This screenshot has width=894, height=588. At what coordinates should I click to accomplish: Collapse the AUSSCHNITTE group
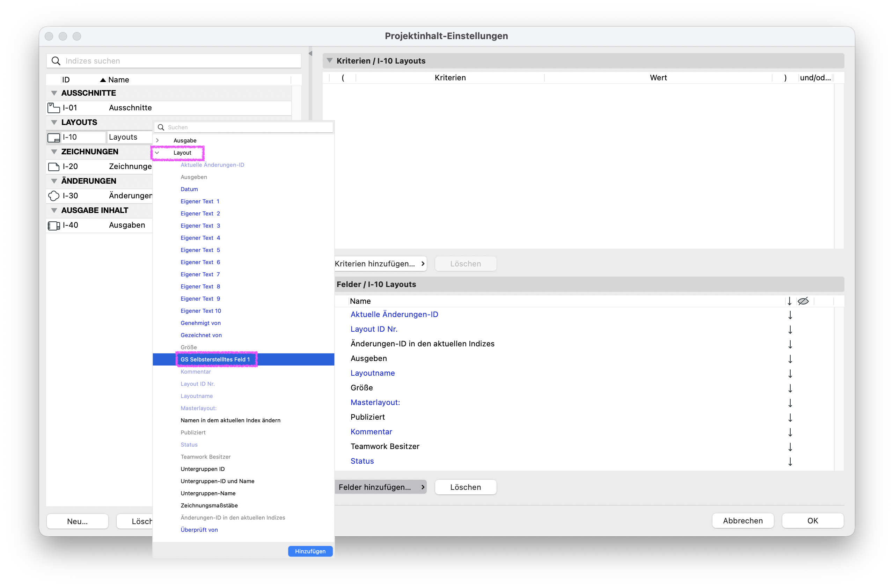click(54, 93)
